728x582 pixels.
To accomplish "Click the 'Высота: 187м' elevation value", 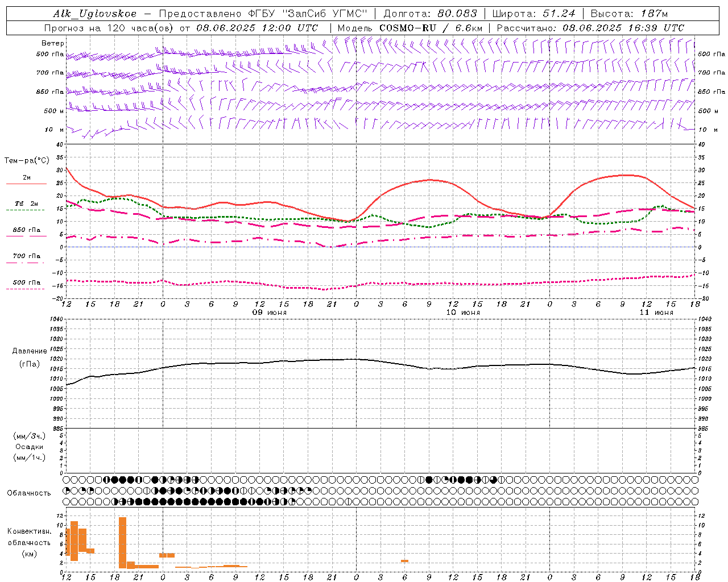I will click(629, 14).
